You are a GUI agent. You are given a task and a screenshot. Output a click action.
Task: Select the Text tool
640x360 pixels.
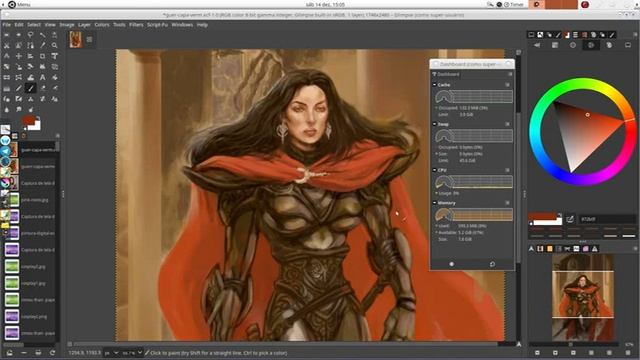tap(42, 77)
